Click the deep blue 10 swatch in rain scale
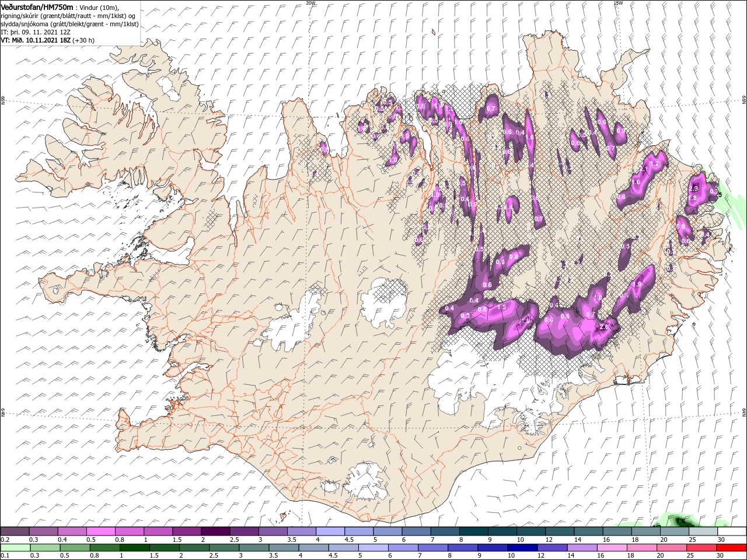 (x=522, y=548)
